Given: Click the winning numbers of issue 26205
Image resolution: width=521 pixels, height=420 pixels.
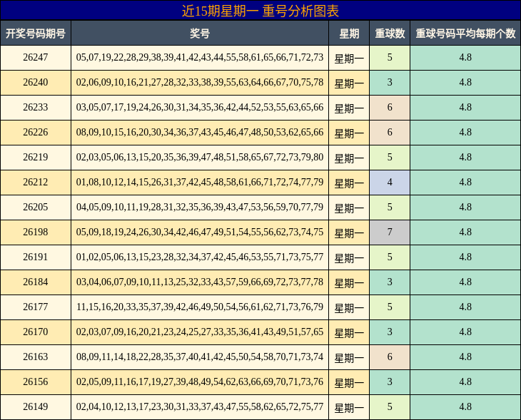Looking at the screenshot, I should coord(200,208).
